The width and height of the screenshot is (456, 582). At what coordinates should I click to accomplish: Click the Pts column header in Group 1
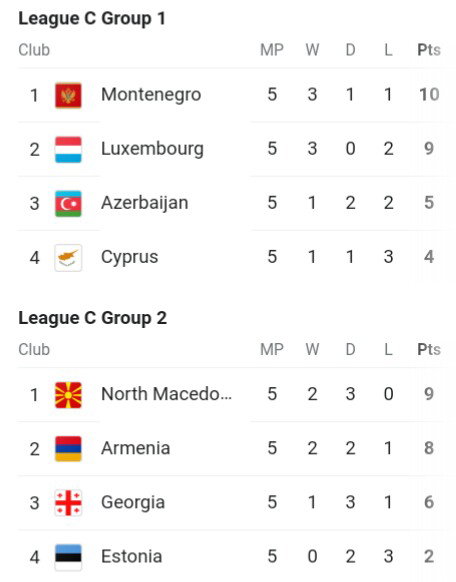[429, 50]
